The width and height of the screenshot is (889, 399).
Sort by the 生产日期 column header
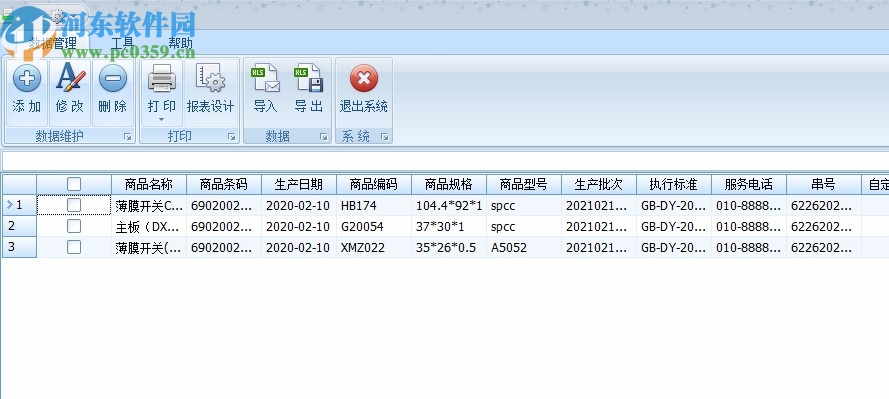pos(299,184)
